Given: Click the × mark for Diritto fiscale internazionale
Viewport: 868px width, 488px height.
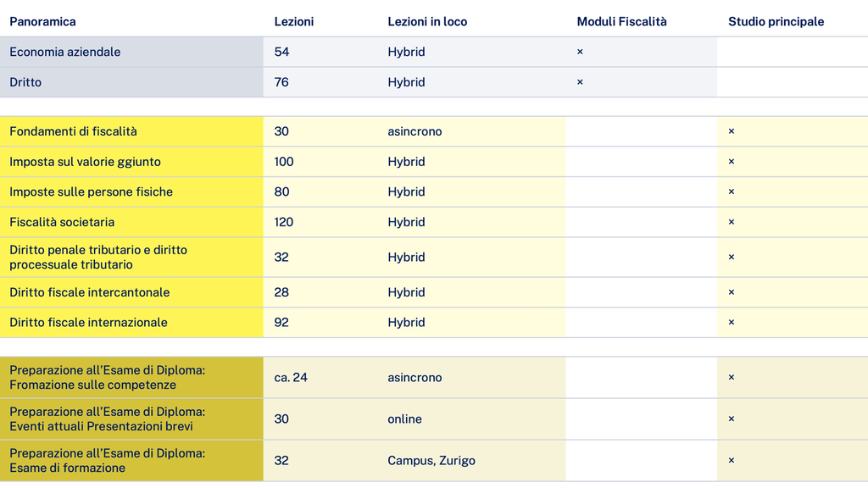Looking at the screenshot, I should 731,322.
